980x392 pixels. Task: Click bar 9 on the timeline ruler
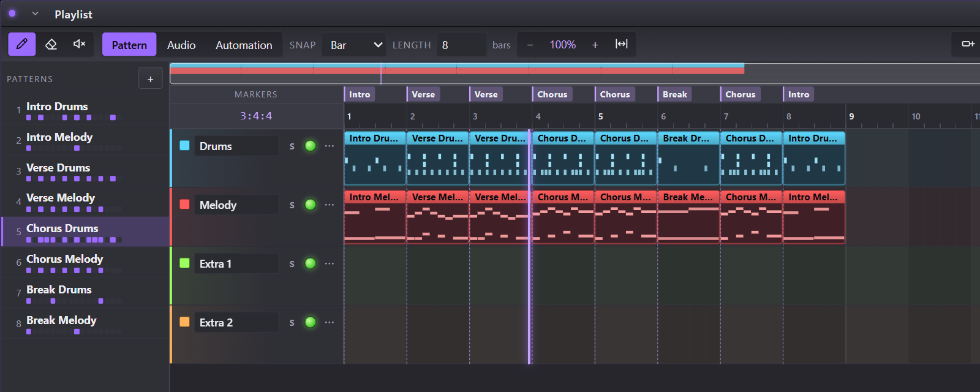[x=851, y=116]
